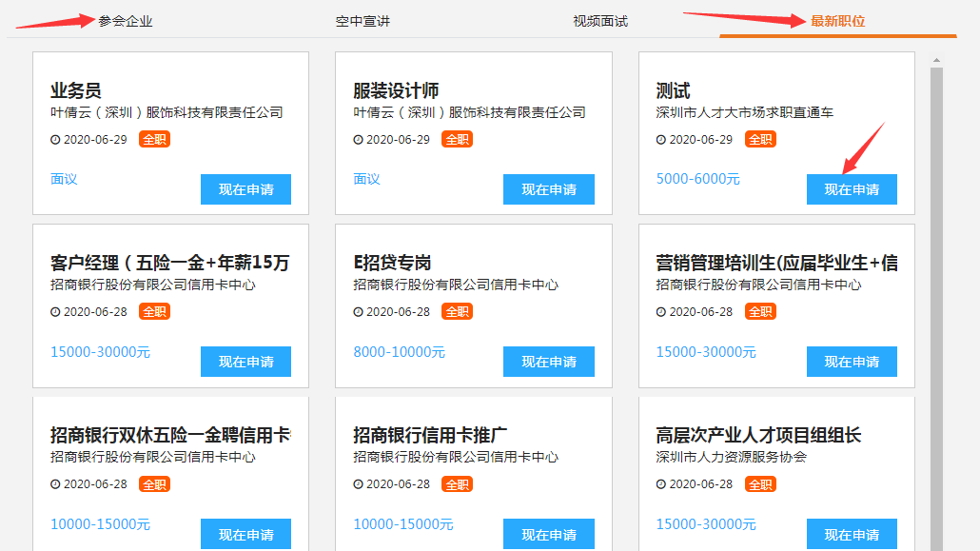
Task: Select the 最新职位 tab
Action: click(837, 21)
